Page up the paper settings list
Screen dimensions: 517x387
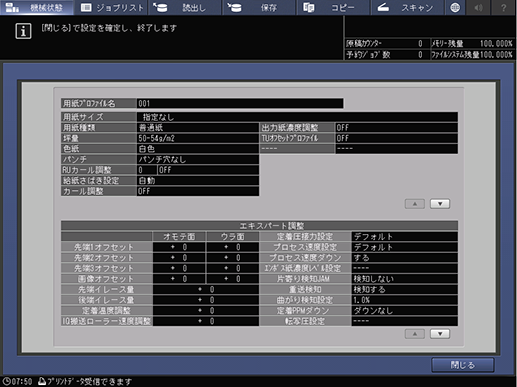click(x=415, y=204)
